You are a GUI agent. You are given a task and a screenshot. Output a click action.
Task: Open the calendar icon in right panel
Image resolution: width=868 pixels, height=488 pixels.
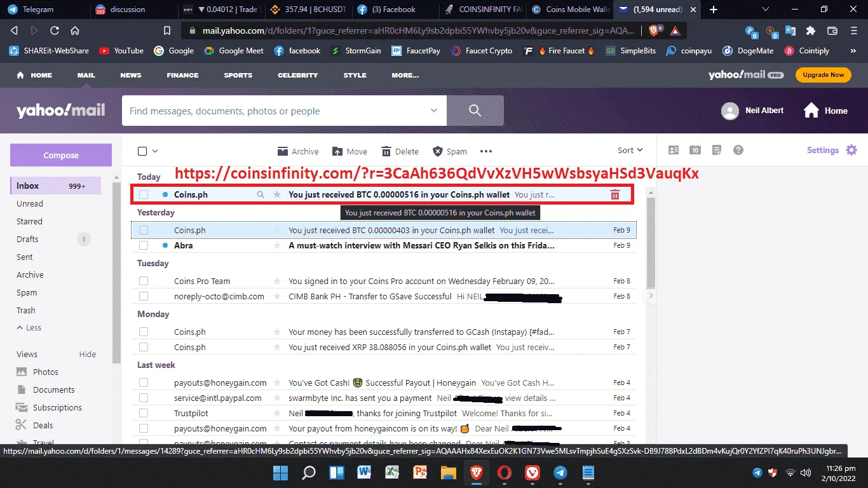[695, 150]
